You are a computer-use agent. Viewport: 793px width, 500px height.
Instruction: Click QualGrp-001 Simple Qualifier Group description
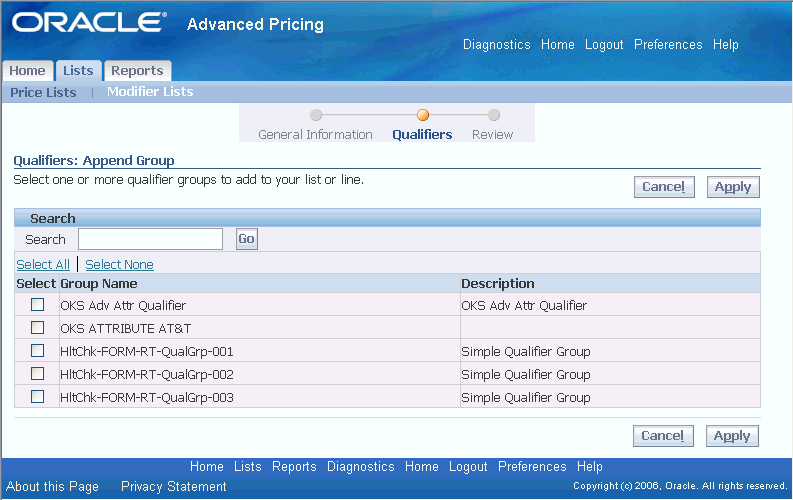526,351
